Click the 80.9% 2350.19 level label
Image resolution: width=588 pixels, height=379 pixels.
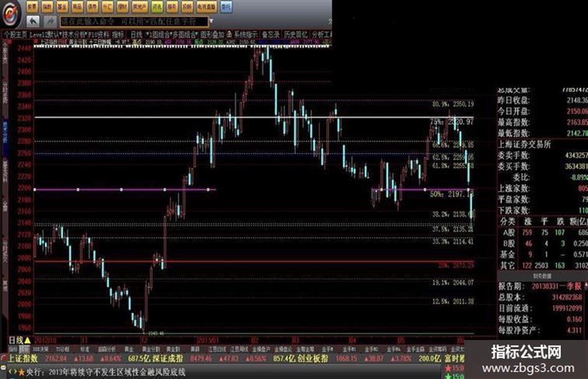click(x=453, y=104)
